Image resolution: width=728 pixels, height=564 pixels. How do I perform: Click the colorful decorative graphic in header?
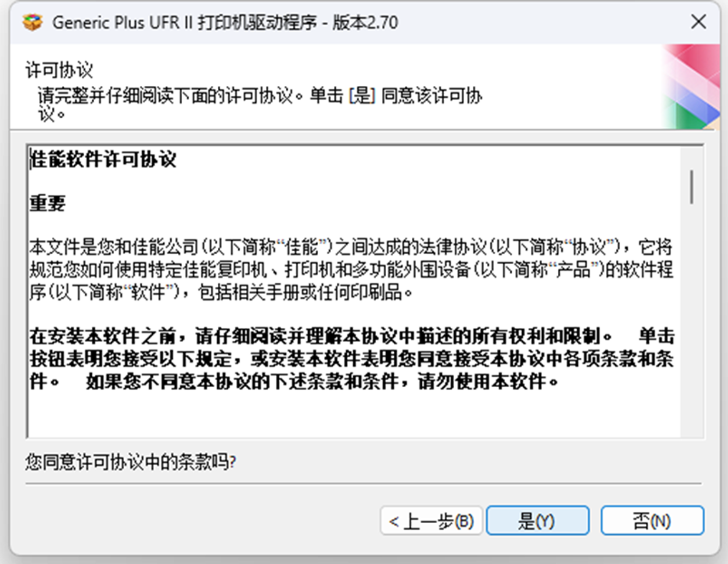tap(691, 86)
